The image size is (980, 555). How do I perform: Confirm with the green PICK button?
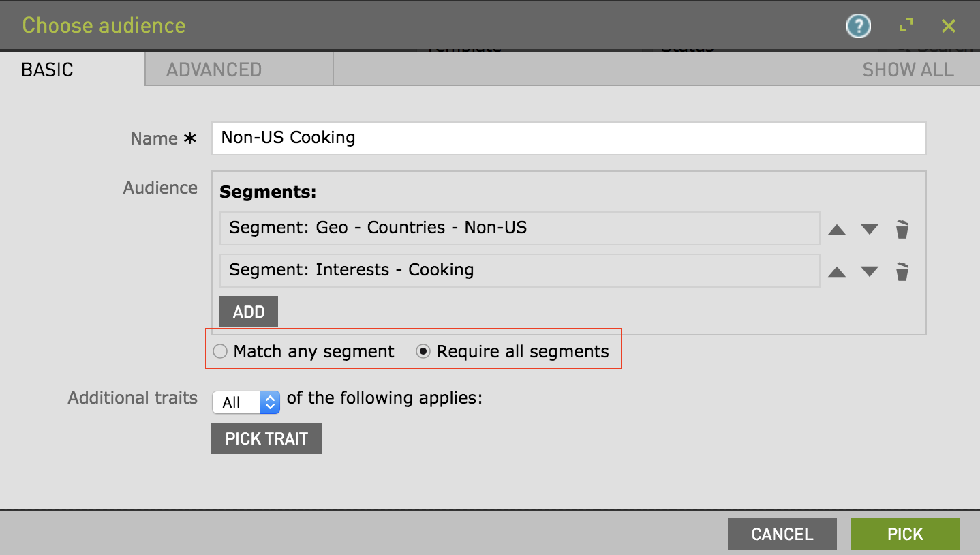click(x=904, y=534)
